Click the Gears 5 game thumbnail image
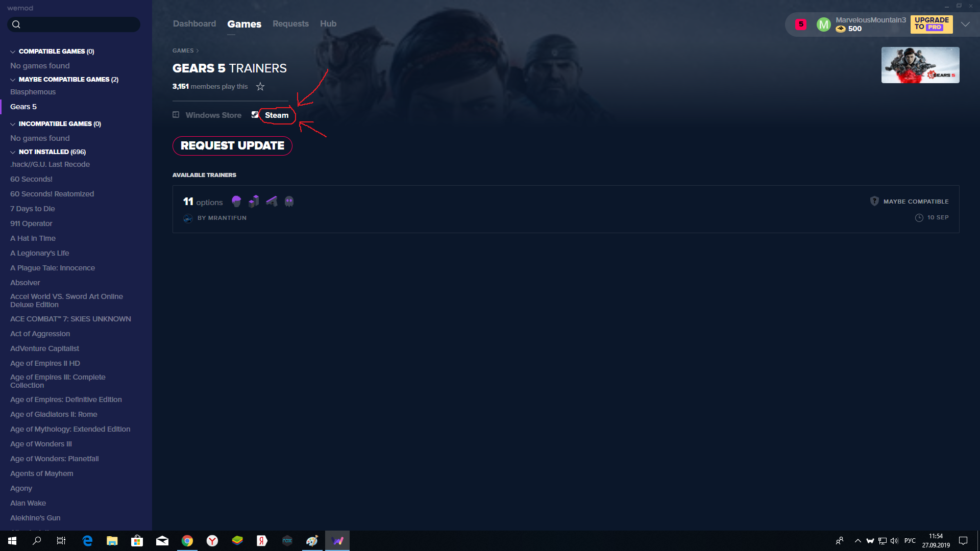 coord(920,65)
